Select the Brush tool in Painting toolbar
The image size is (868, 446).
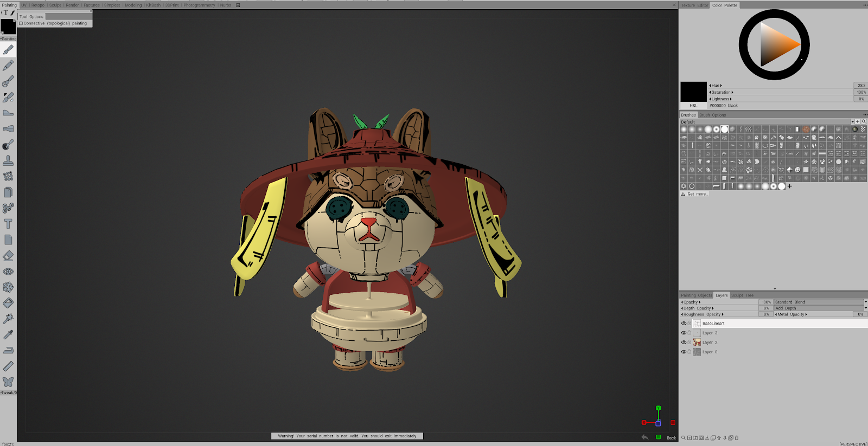coord(8,50)
